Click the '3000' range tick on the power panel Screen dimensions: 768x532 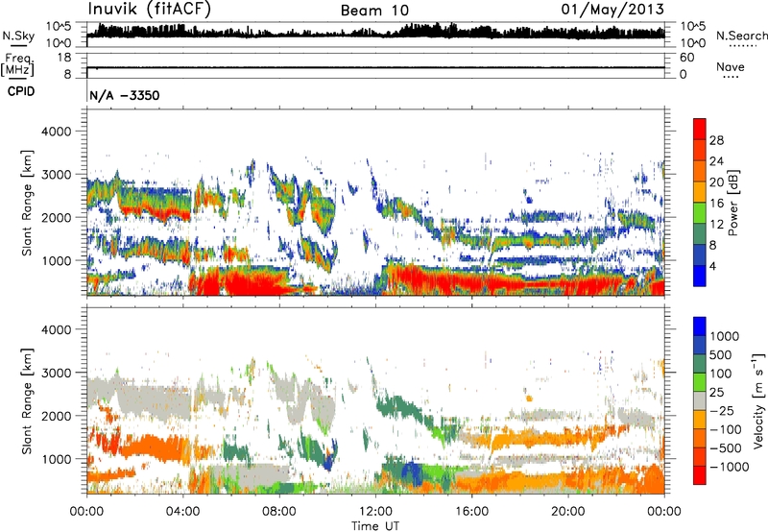(x=57, y=175)
